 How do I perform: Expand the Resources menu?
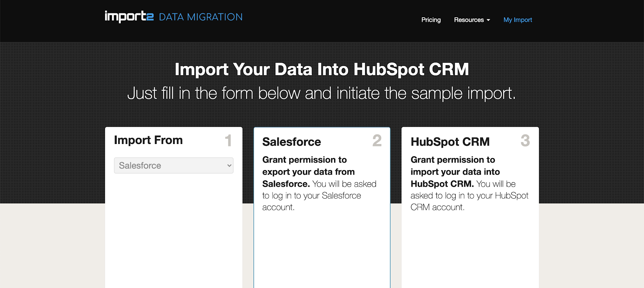tap(472, 20)
